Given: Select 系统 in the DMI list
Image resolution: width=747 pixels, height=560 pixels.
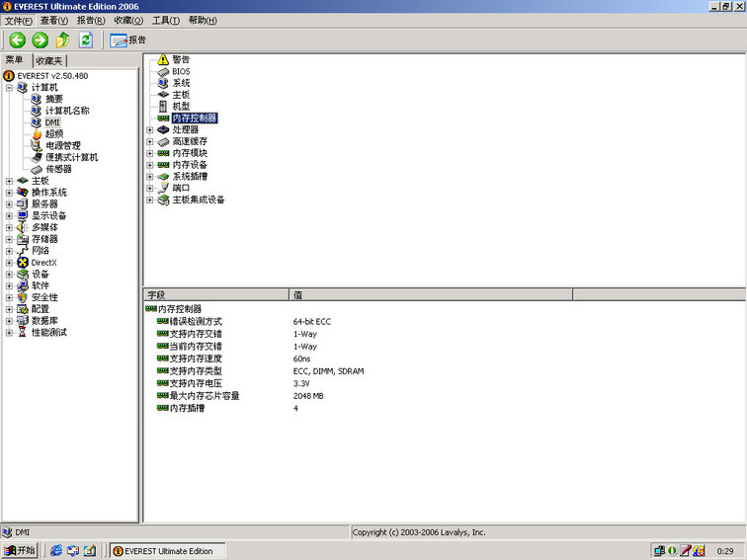Looking at the screenshot, I should click(x=181, y=83).
